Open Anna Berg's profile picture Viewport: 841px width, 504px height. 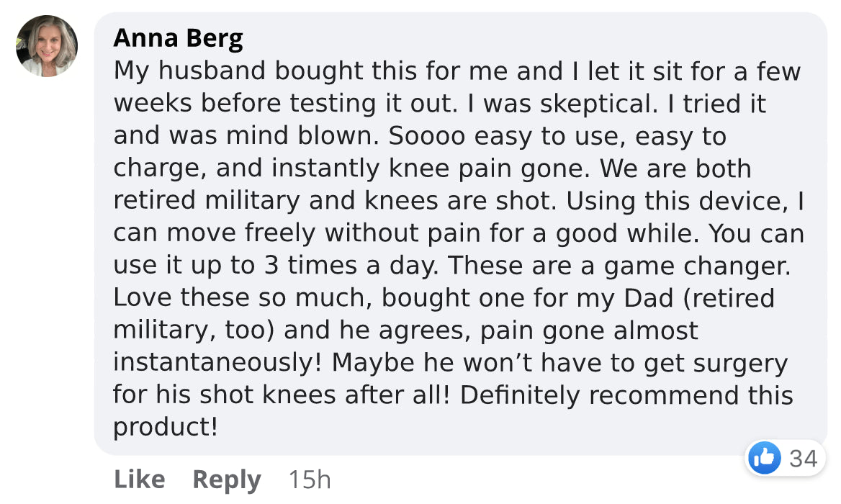coord(47,46)
